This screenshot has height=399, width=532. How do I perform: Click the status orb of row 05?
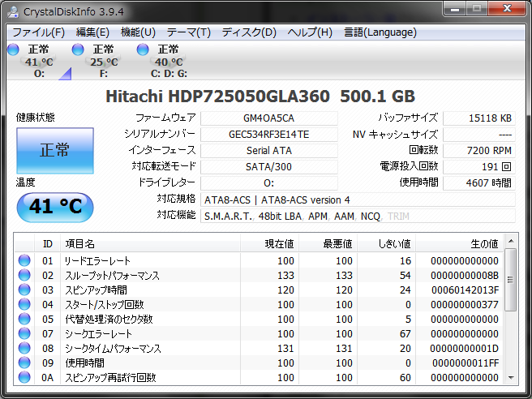pos(24,319)
